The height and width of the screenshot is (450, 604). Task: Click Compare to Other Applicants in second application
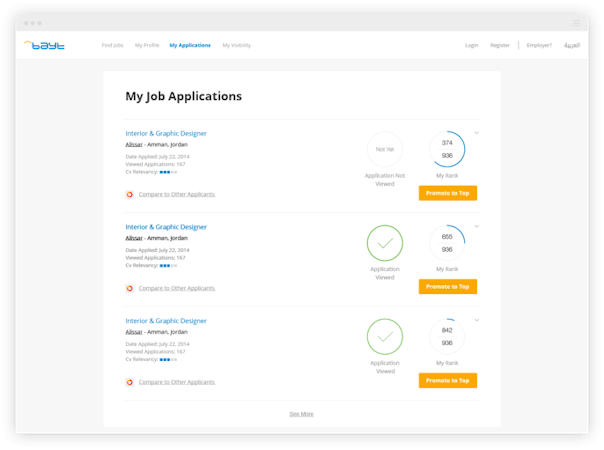177,288
